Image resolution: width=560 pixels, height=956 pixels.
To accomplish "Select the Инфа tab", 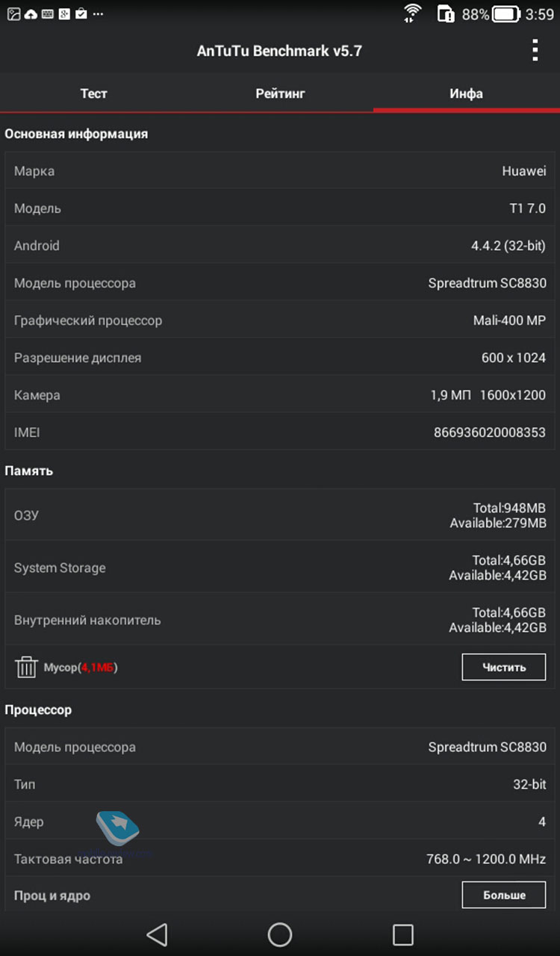I will pyautogui.click(x=467, y=93).
